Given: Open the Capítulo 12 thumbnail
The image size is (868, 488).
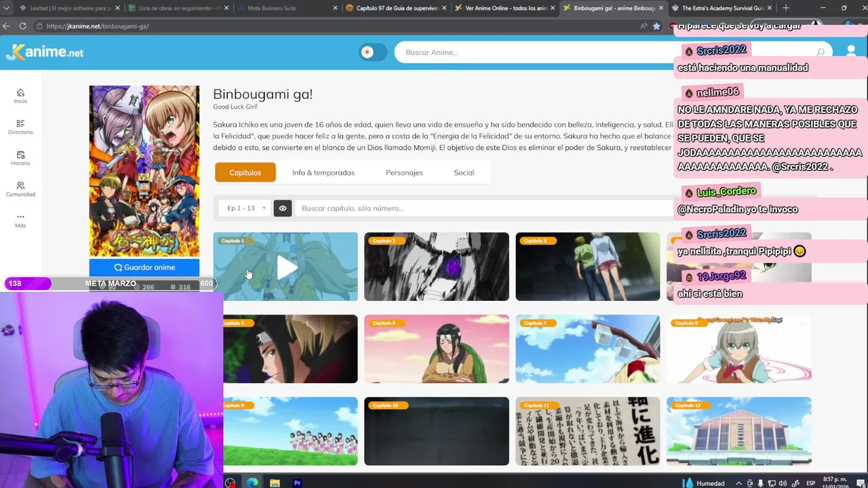Looking at the screenshot, I should click(738, 431).
